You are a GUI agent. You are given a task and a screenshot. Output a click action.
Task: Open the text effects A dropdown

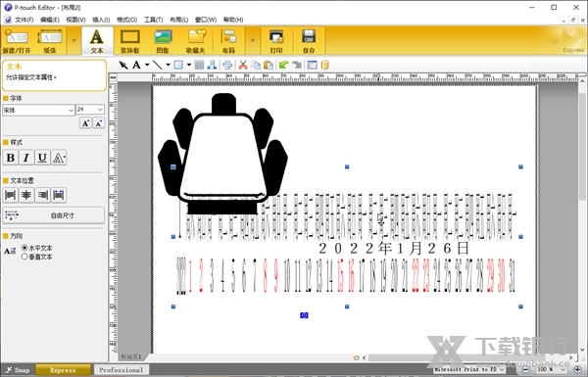point(59,158)
